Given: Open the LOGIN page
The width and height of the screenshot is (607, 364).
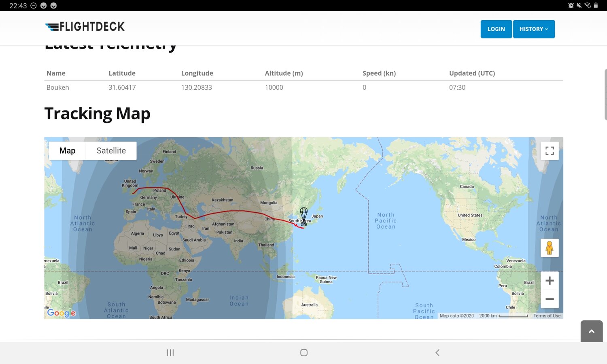Looking at the screenshot, I should (496, 29).
